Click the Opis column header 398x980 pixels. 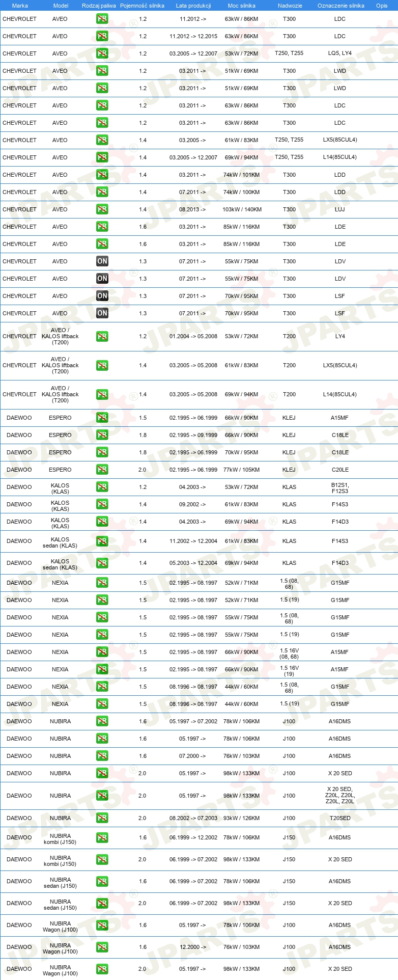(x=382, y=6)
